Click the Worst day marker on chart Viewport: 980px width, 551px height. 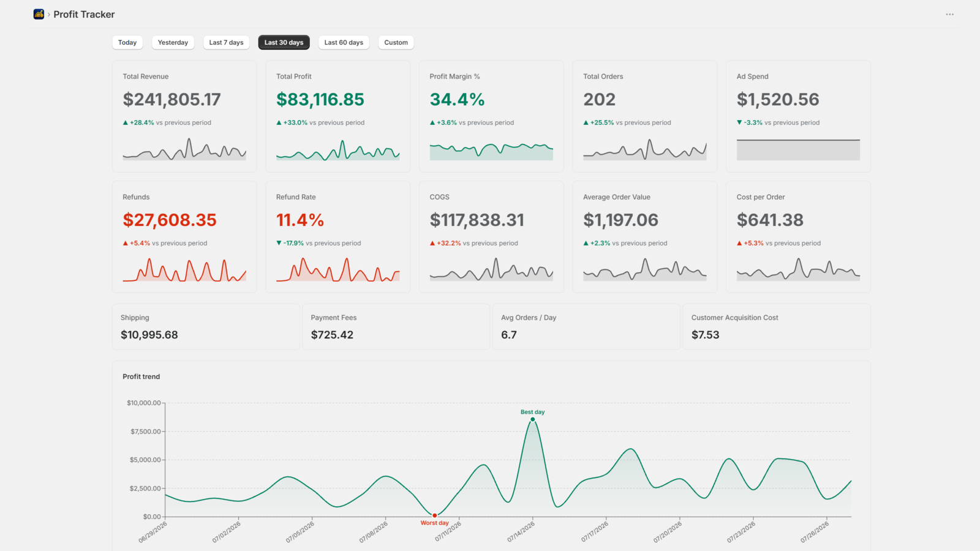coord(435,515)
